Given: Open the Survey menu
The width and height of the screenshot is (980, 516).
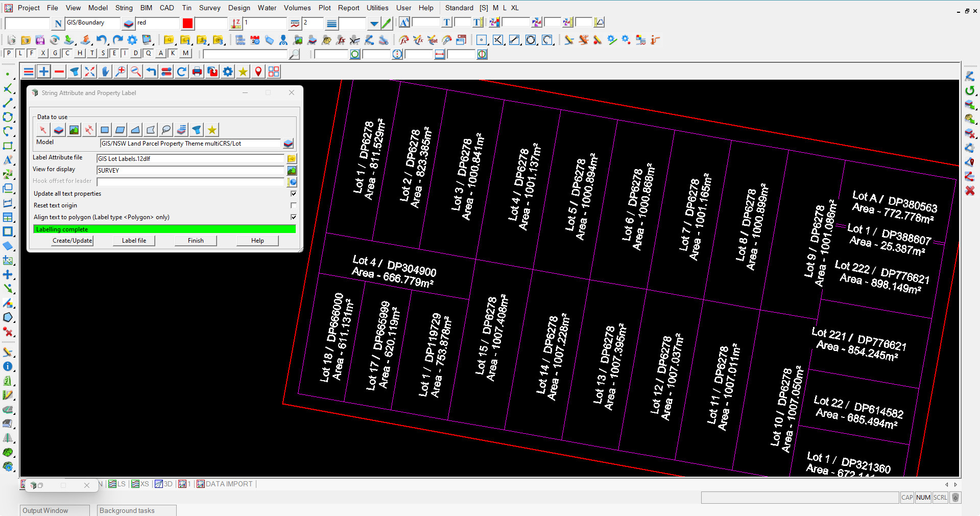Looking at the screenshot, I should point(209,8).
